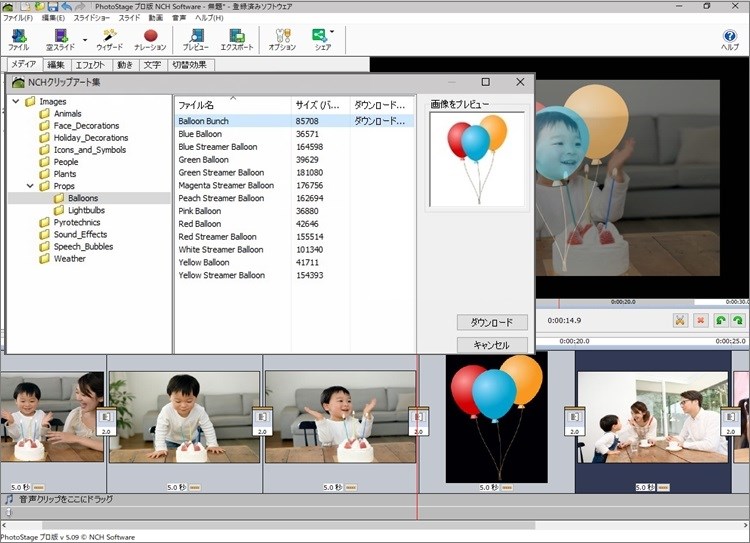Open the blank slide dropdown arrow
Viewport: 750px width, 543px height.
point(85,40)
